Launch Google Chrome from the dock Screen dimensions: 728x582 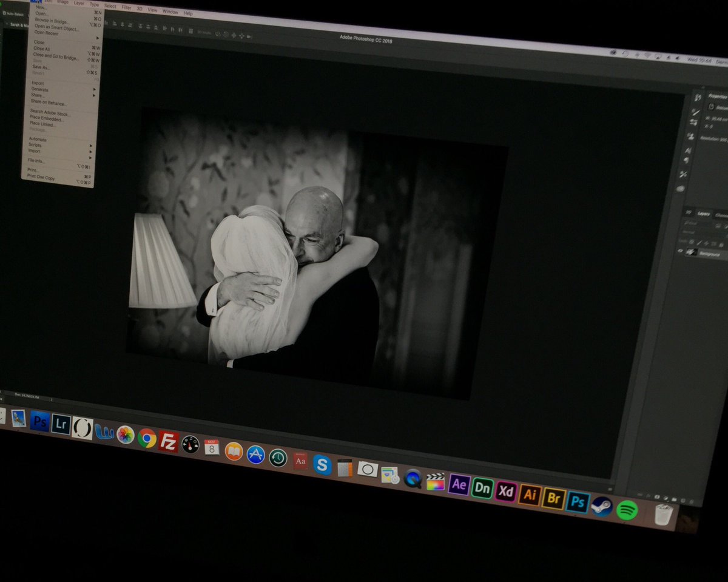pos(147,438)
